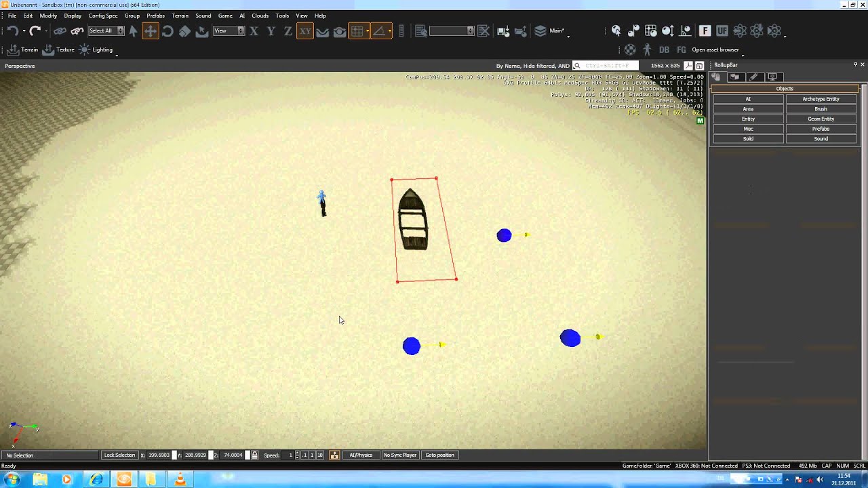Open the Clouds menu
The width and height of the screenshot is (868, 488).
[260, 16]
